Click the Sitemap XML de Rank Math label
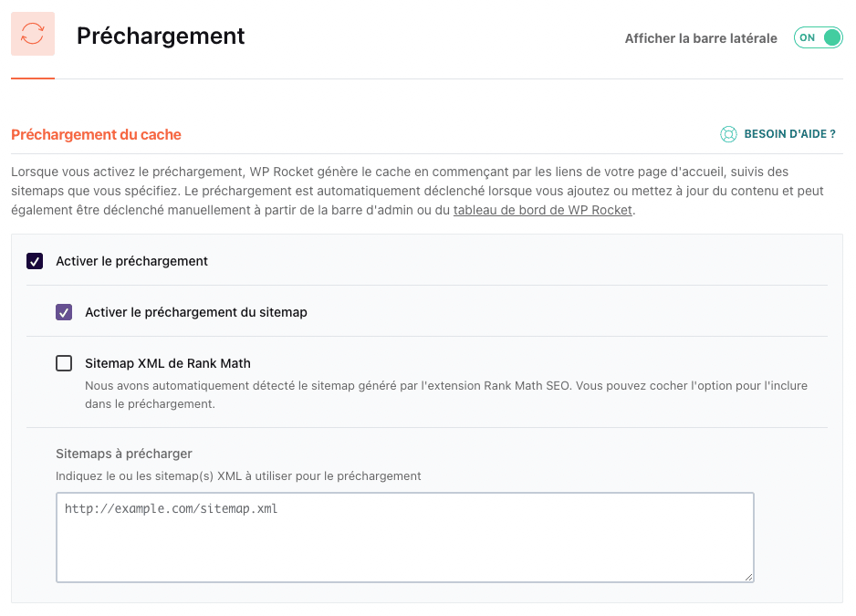The image size is (856, 616). pos(167,363)
